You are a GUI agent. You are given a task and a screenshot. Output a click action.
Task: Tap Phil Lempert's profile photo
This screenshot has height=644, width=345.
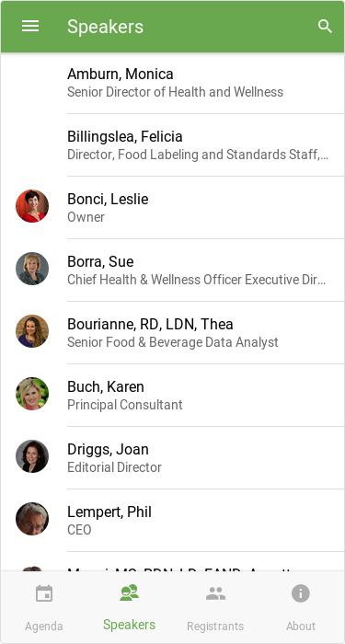(x=32, y=519)
